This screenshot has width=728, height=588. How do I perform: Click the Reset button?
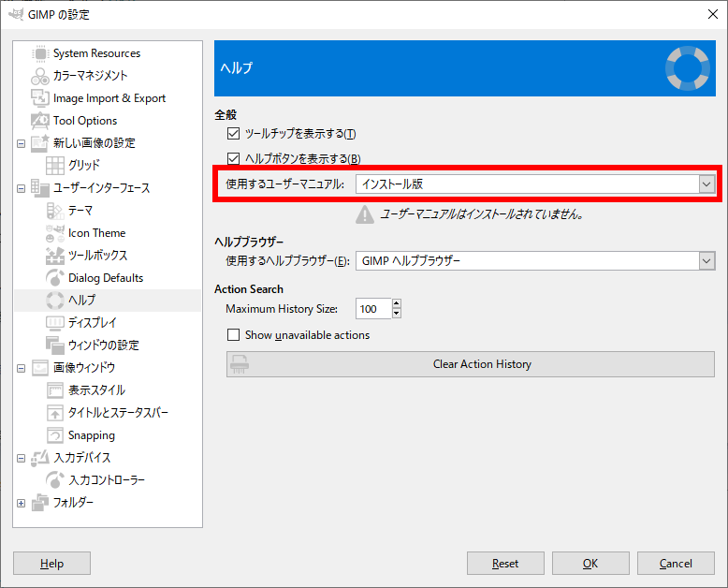point(505,564)
